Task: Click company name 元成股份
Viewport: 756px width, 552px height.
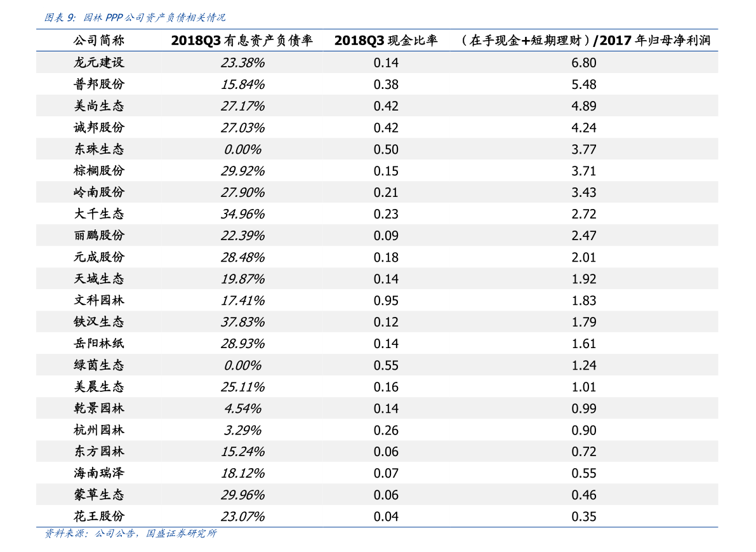Action: tap(99, 257)
